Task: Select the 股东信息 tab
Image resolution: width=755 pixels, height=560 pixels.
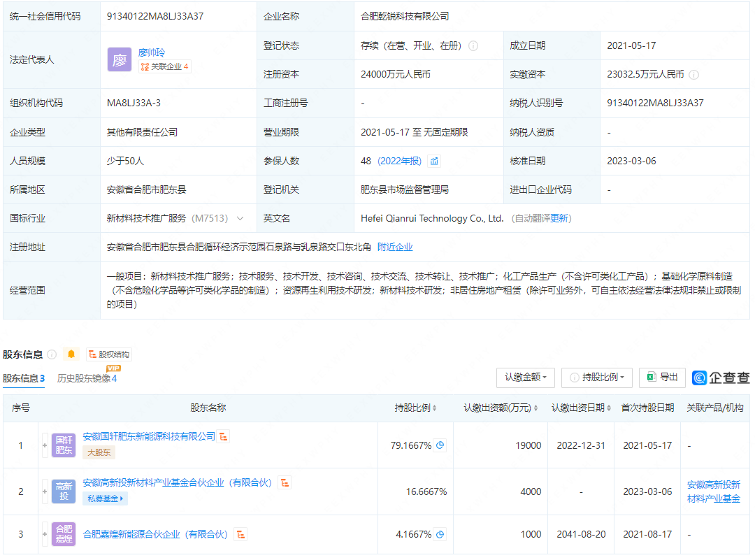Action: coord(24,379)
